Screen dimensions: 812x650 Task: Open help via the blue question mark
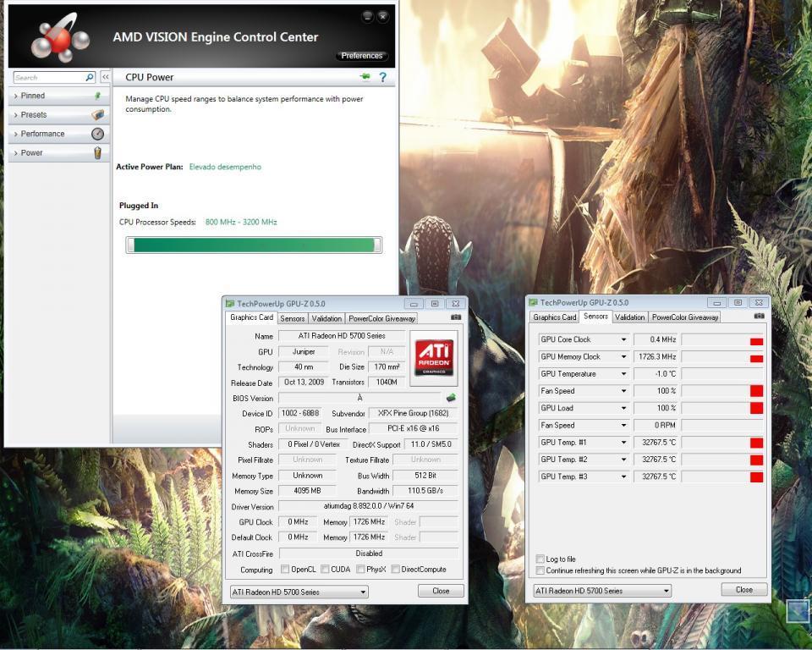coord(383,77)
